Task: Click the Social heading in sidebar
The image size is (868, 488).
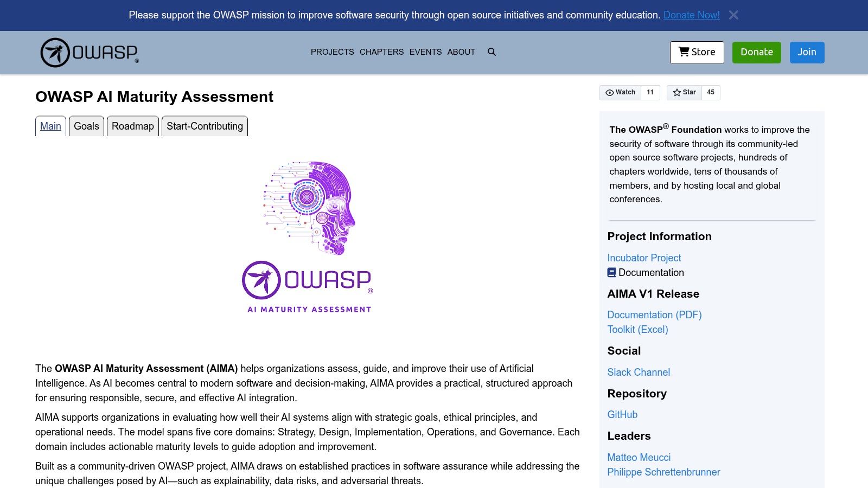Action: (624, 351)
